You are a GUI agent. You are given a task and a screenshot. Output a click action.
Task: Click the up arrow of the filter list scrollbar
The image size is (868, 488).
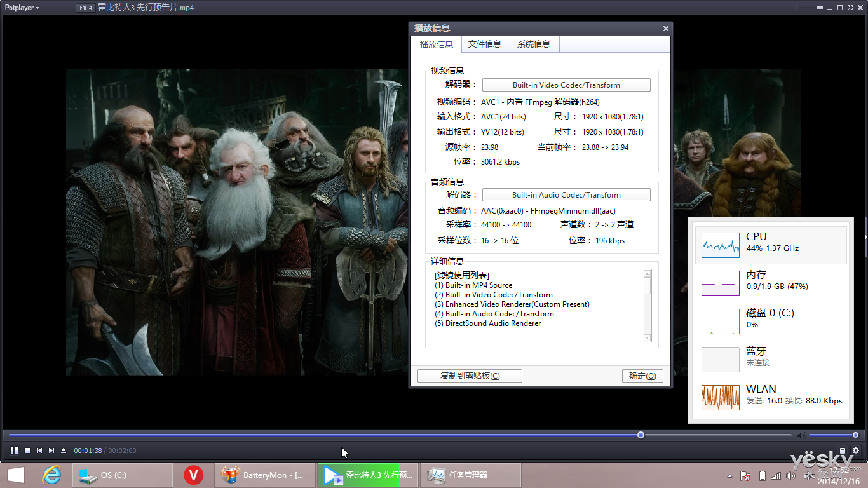(648, 274)
